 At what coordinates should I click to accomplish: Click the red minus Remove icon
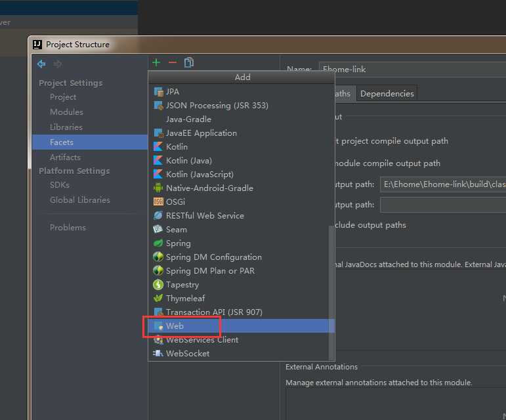pos(173,62)
